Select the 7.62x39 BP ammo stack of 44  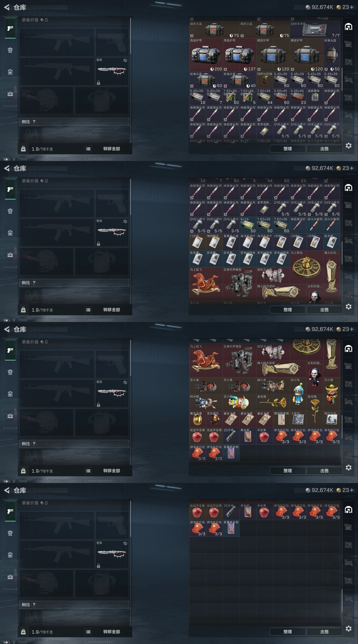265,97
